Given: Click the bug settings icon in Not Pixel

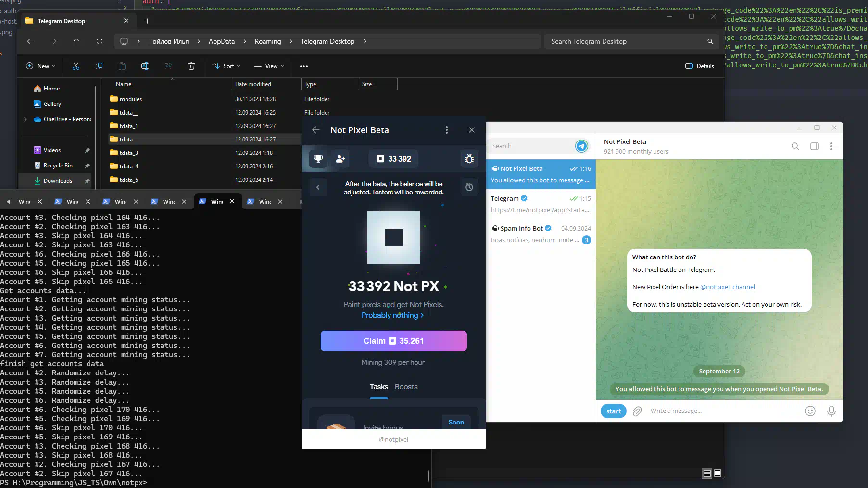Looking at the screenshot, I should point(469,159).
